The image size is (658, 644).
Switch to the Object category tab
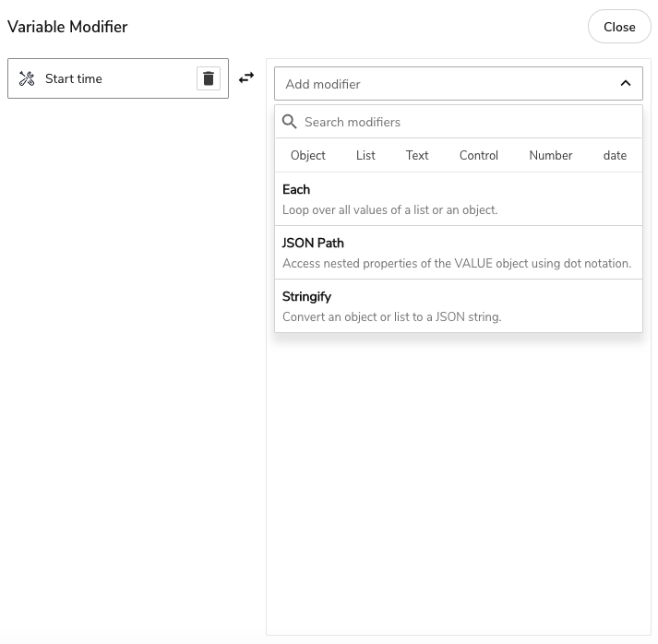coord(308,156)
